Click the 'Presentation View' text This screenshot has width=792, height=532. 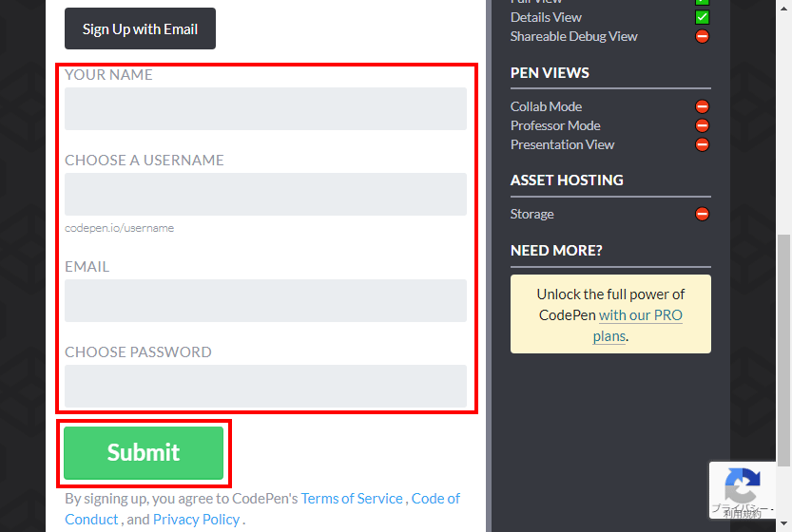click(562, 144)
